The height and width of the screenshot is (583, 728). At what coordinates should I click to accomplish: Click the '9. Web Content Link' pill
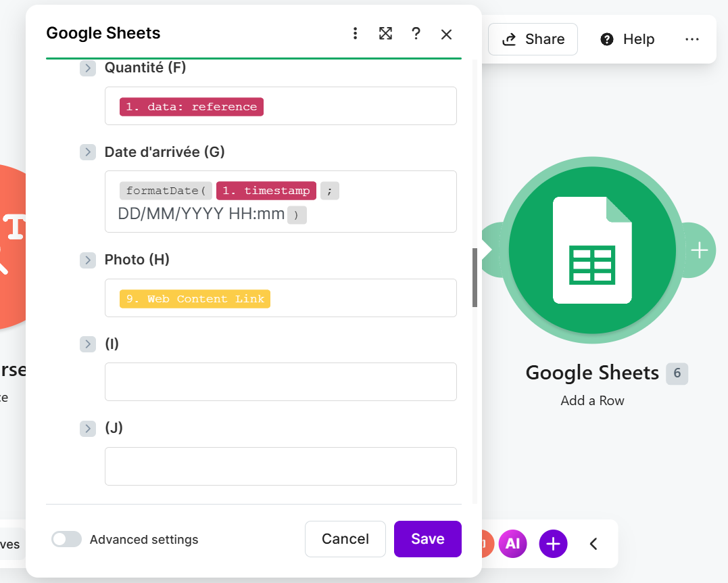pos(195,299)
